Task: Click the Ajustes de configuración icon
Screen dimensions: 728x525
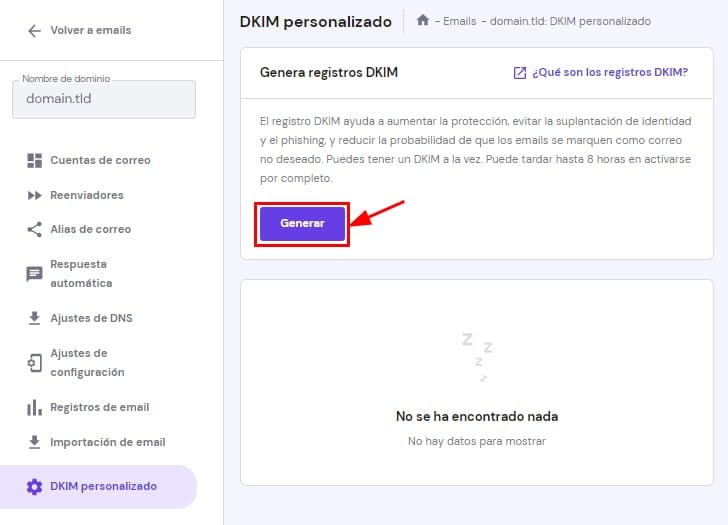Action: [34, 362]
